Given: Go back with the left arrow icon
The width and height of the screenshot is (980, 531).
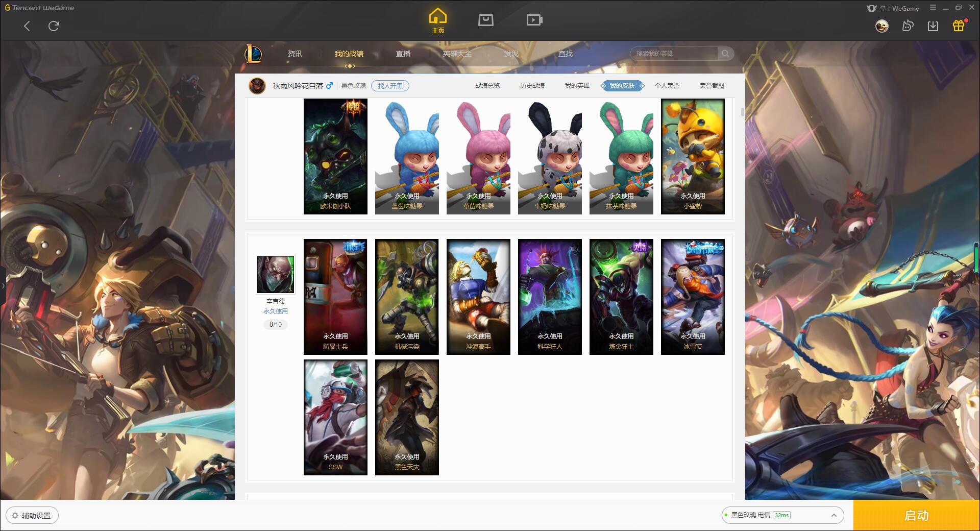Looking at the screenshot, I should (x=27, y=26).
